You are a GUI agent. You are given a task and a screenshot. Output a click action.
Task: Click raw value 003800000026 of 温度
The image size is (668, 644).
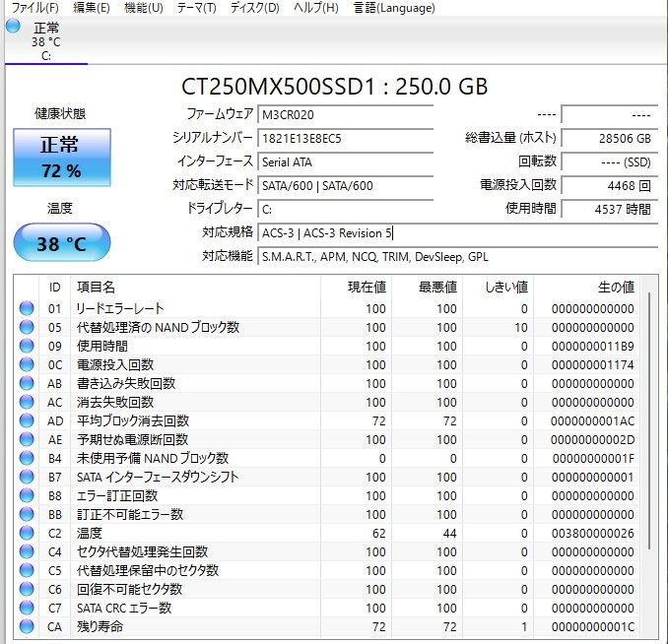(592, 534)
